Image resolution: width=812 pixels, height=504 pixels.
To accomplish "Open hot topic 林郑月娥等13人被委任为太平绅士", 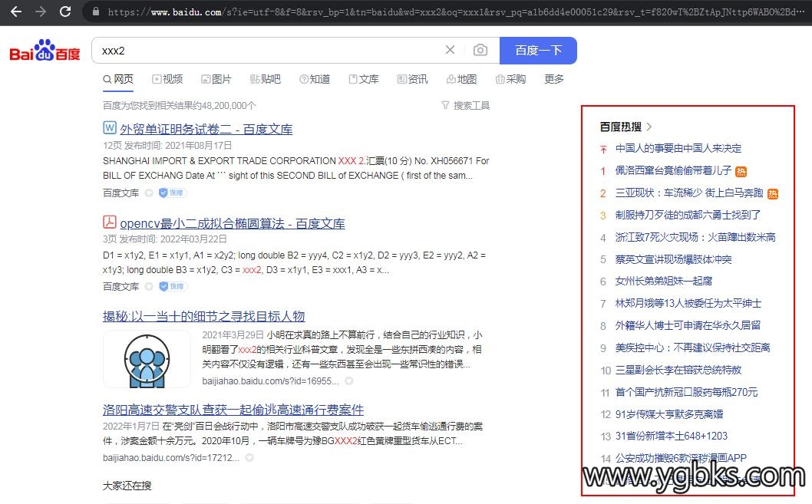I will [x=688, y=303].
